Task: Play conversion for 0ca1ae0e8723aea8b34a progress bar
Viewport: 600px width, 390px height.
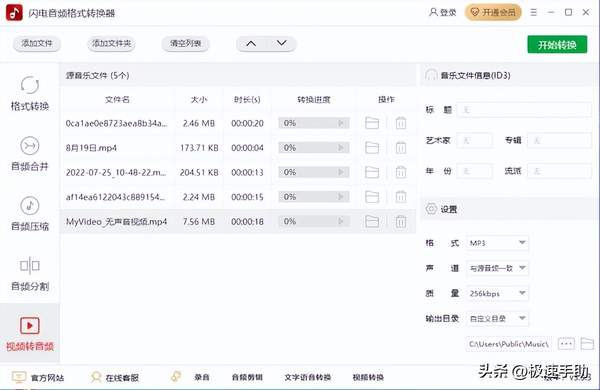Action: click(x=341, y=123)
